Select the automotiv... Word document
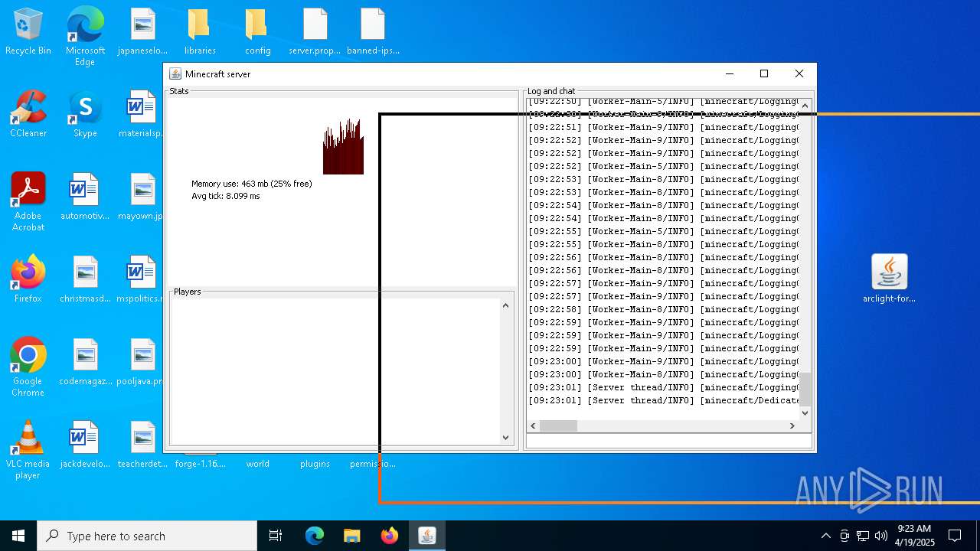Viewport: 980px width, 551px height. click(85, 197)
